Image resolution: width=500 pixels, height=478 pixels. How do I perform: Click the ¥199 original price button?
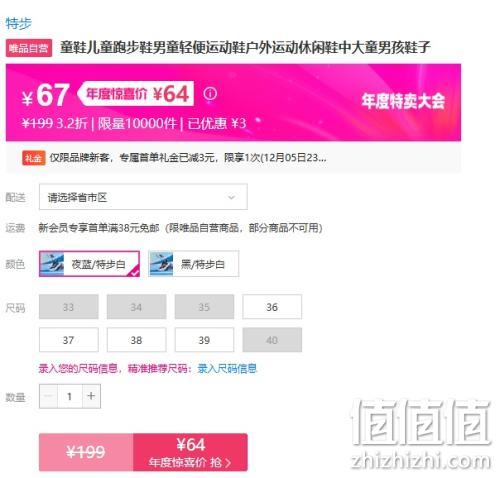(x=86, y=452)
